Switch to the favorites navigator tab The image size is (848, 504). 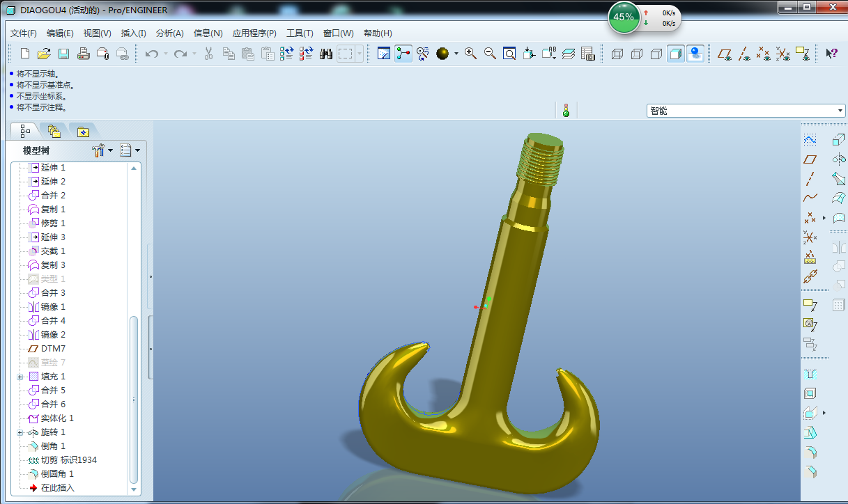(83, 131)
